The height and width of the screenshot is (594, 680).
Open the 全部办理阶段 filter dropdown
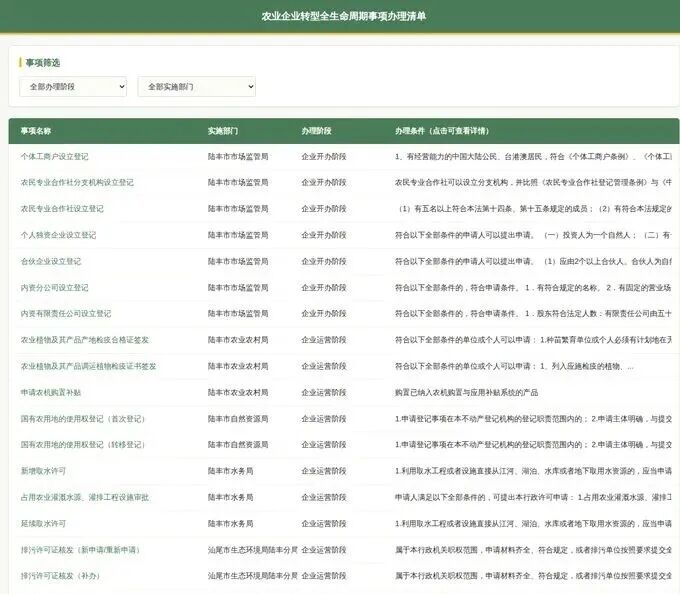point(73,87)
